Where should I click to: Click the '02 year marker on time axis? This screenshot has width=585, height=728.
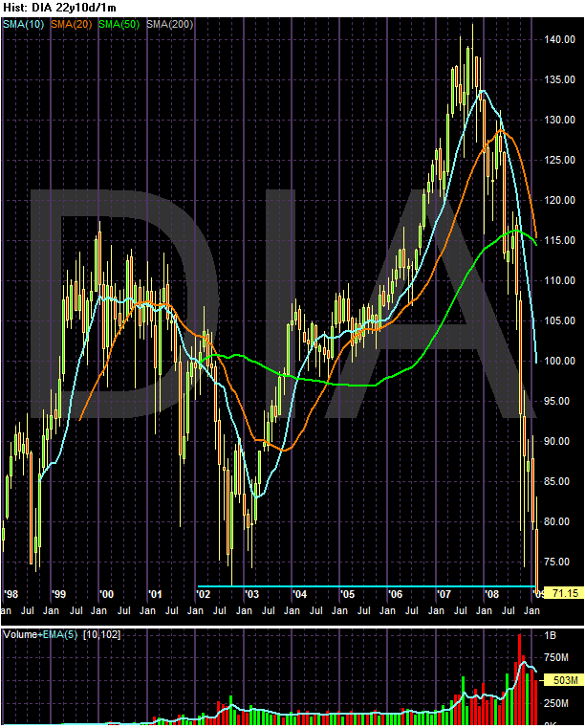tap(204, 594)
